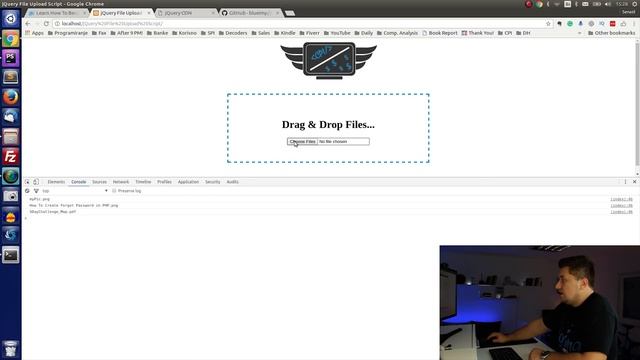Open the screenshot camera app in dock

pos(11,196)
